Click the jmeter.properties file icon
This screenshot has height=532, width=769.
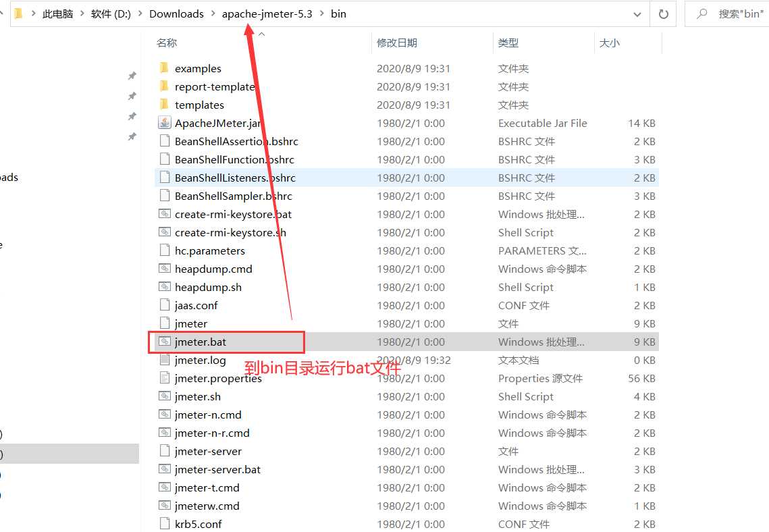[164, 377]
